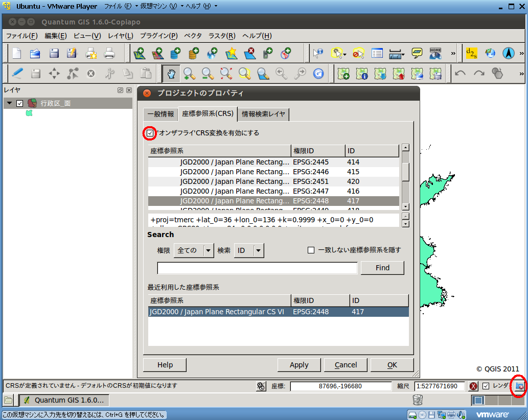528x420 pixels.
Task: Click the CRS search text field
Action: click(x=257, y=268)
